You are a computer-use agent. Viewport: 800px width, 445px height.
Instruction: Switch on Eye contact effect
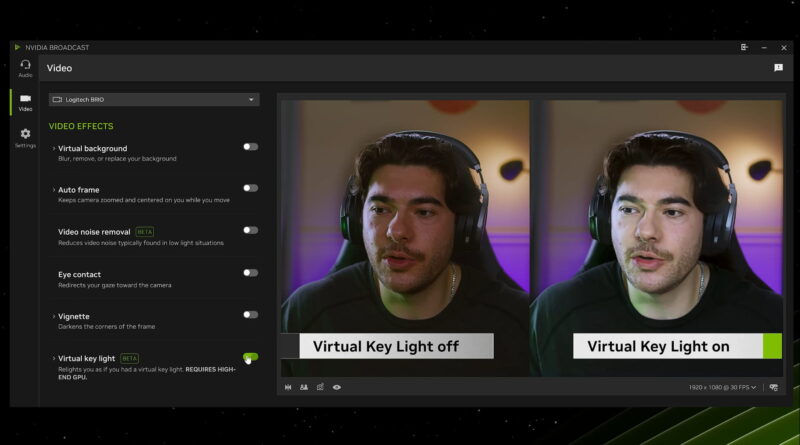(251, 273)
